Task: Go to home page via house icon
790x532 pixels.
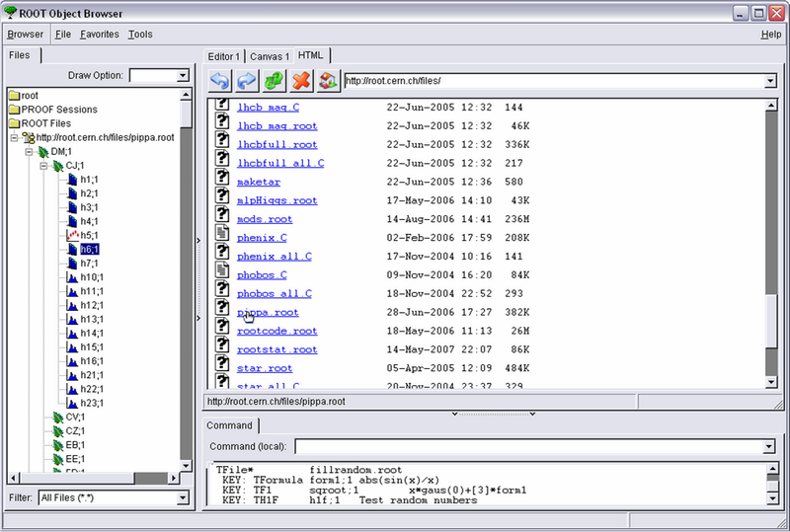Action: [328, 81]
